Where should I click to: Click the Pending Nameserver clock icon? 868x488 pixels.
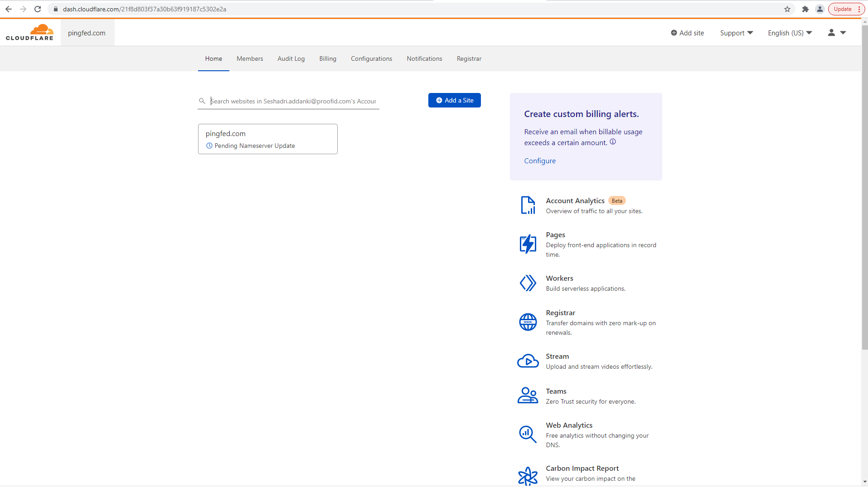point(209,146)
